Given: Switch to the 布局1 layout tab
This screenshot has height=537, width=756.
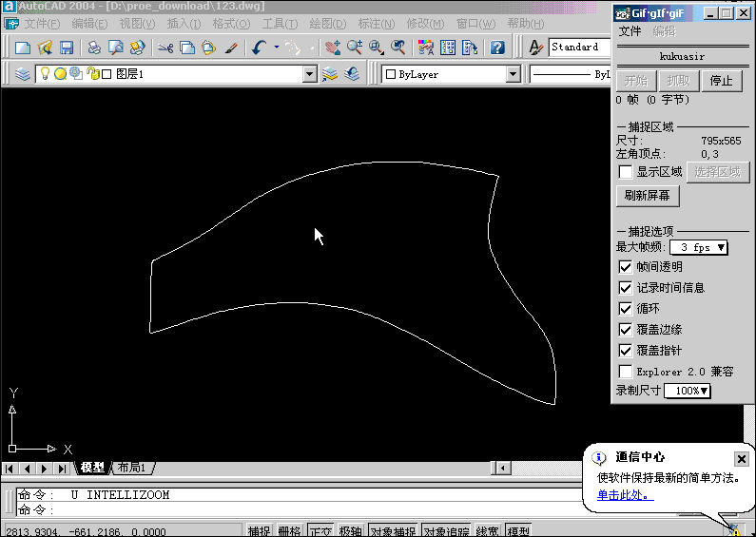Looking at the screenshot, I should (132, 468).
